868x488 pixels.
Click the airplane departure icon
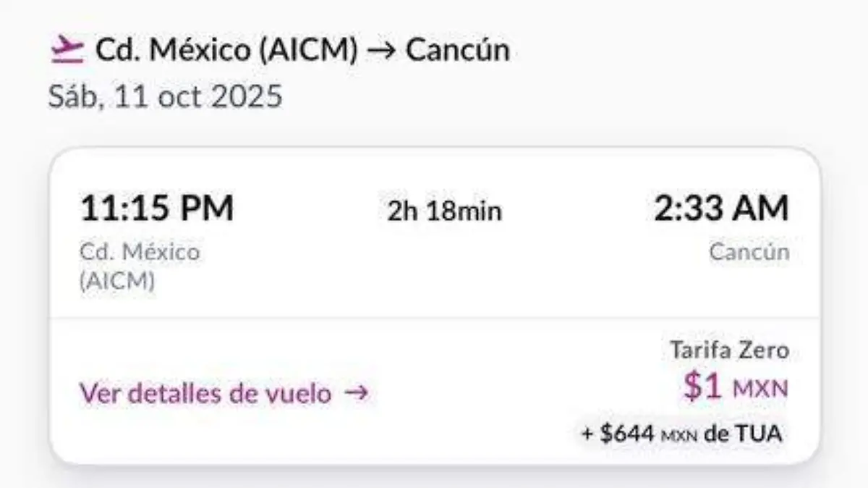point(67,49)
